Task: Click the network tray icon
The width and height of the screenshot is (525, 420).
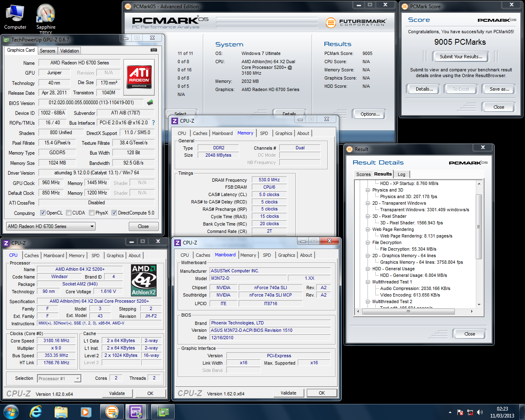Action: (x=470, y=412)
